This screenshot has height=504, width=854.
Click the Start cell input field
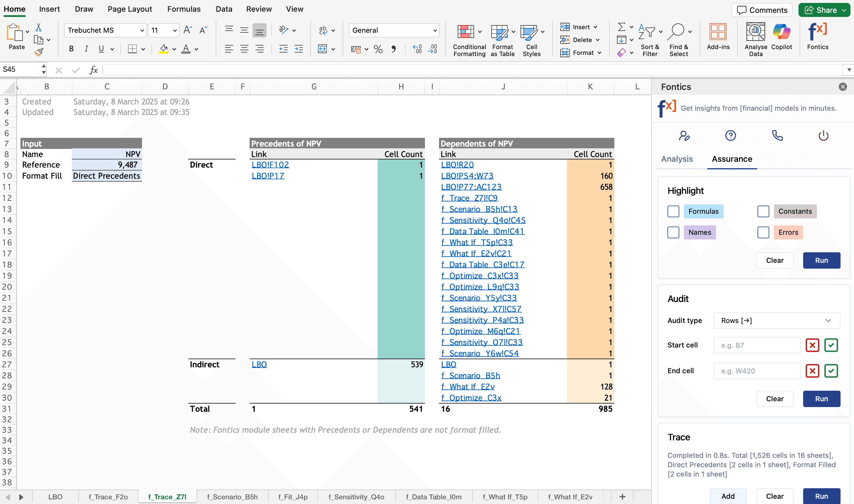[x=757, y=345]
